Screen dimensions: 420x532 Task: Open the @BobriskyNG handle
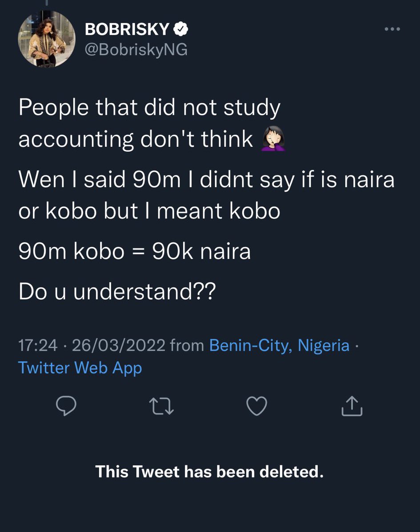coord(136,49)
